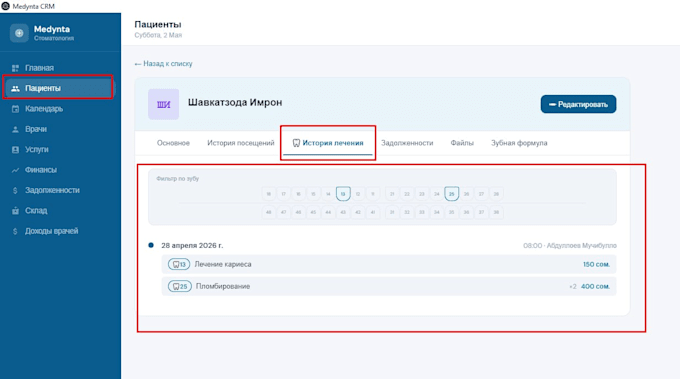Select the История лечения tab

(328, 143)
